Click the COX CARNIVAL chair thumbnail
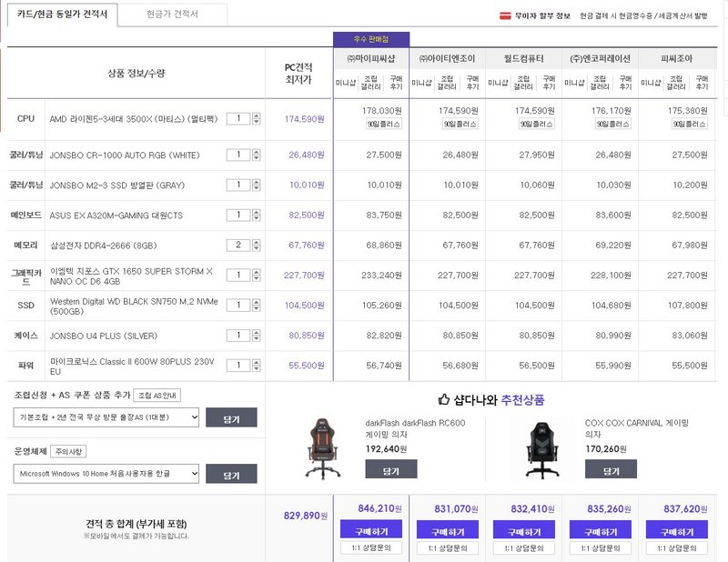Screen dimensions: 728x562 (x=542, y=450)
